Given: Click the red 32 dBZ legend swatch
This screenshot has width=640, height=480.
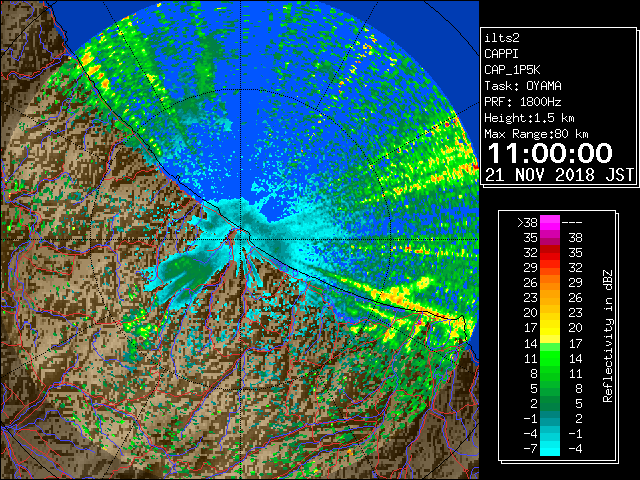Looking at the screenshot, I should [x=550, y=253].
